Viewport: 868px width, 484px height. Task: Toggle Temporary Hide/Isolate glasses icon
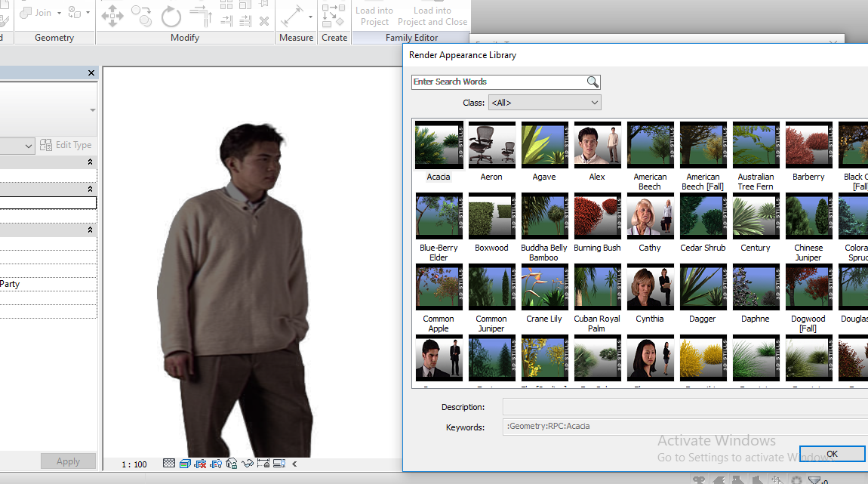click(x=248, y=464)
